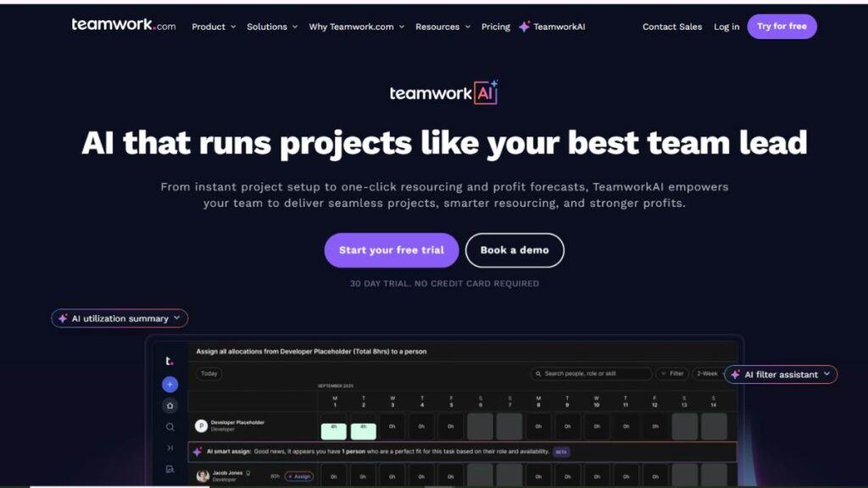Expand the Solutions menu
The height and width of the screenshot is (488, 868).
coord(272,26)
